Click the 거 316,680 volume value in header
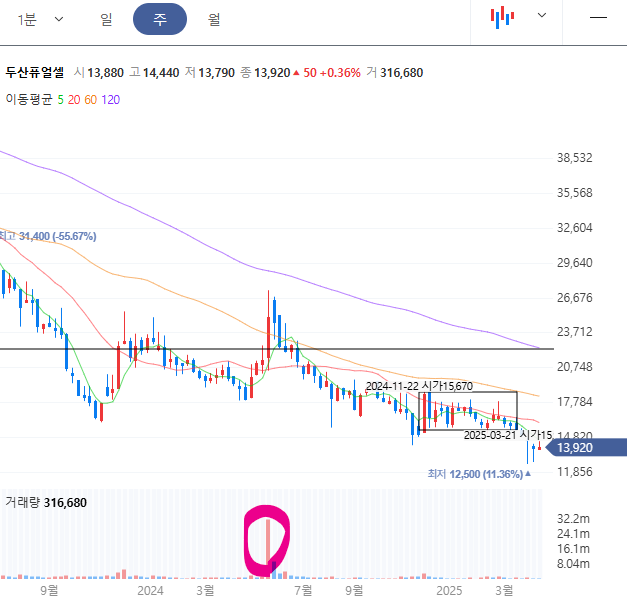Image resolution: width=627 pixels, height=605 pixels. tap(395, 72)
